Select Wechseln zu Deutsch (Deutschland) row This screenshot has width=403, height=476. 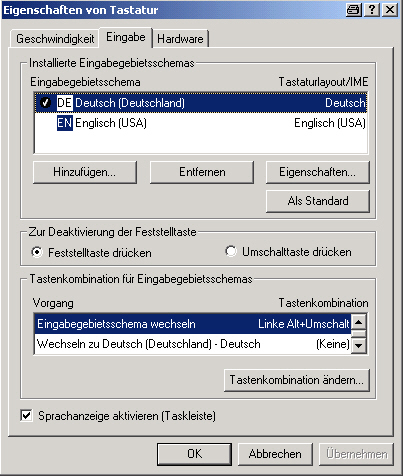coord(193,344)
